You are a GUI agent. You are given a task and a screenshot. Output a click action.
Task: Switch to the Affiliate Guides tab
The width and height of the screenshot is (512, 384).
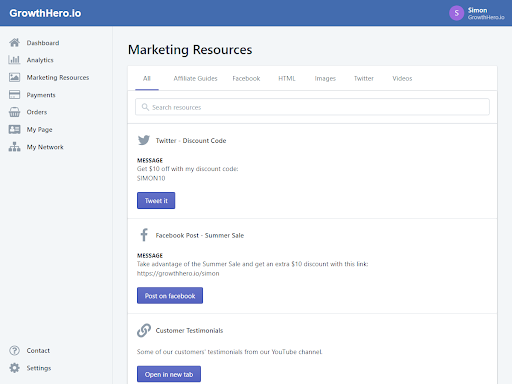pyautogui.click(x=195, y=78)
